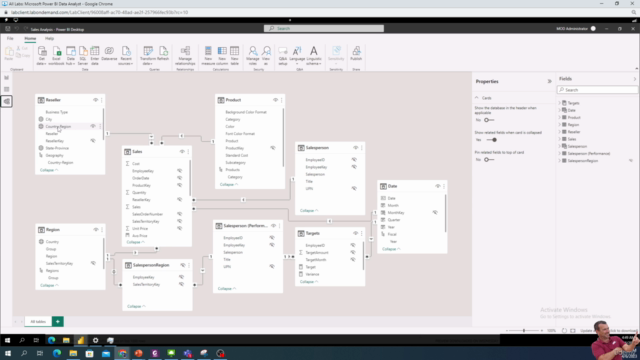
Task: Open File Explorer from the host taskbar
Action: click(73, 353)
